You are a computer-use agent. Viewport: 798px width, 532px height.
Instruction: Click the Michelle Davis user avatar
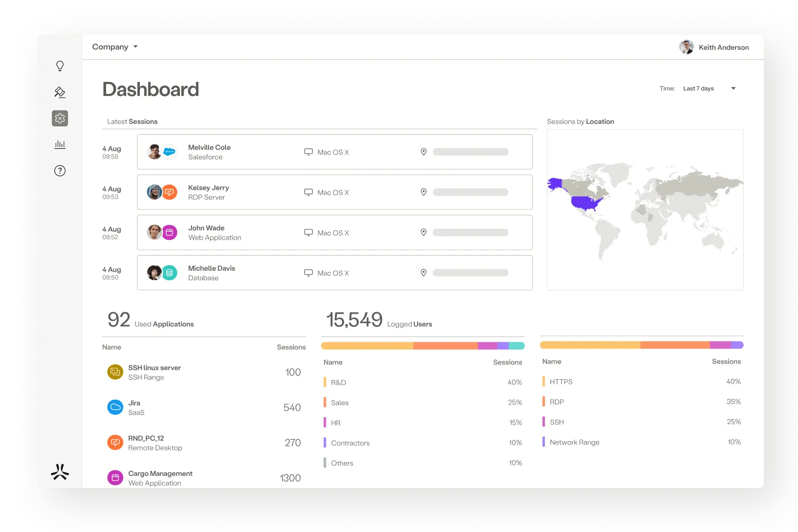(154, 273)
